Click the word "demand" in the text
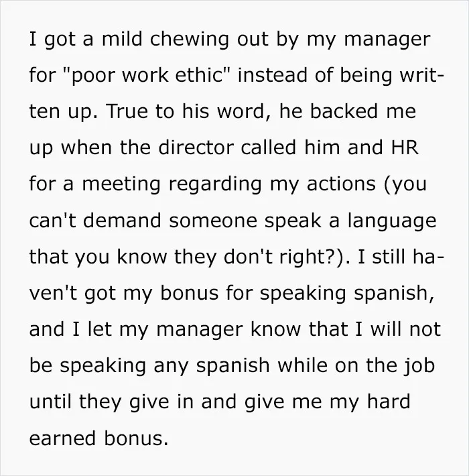The width and height of the screenshot is (469, 476). pyautogui.click(x=122, y=220)
